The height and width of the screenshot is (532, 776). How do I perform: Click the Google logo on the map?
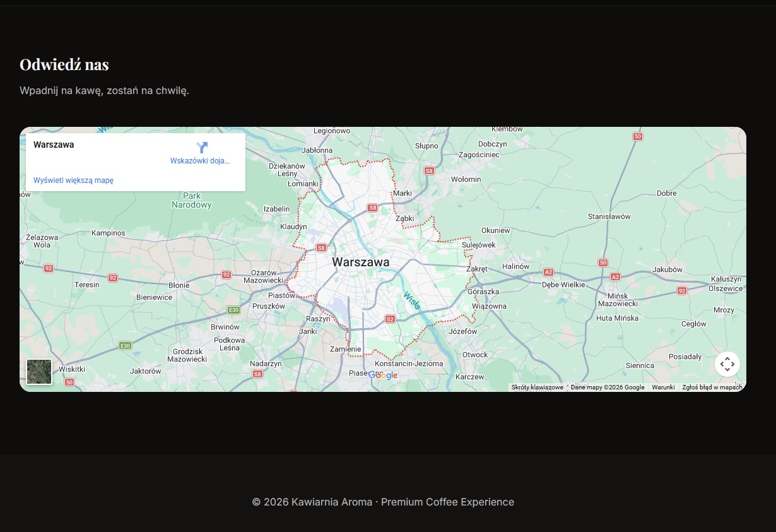(x=383, y=375)
